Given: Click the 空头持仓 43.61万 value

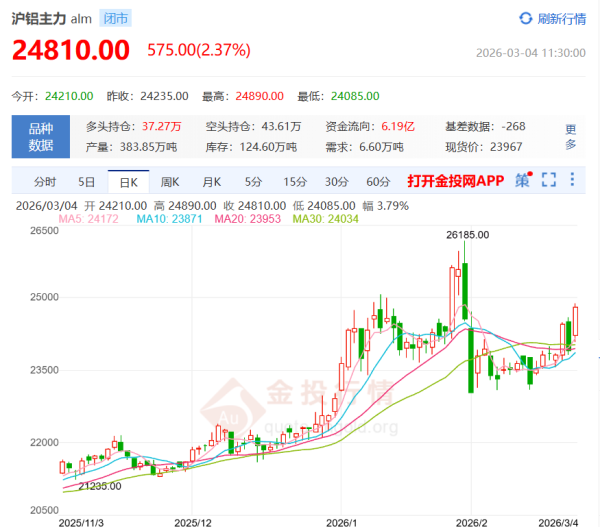Looking at the screenshot, I should click(281, 126).
